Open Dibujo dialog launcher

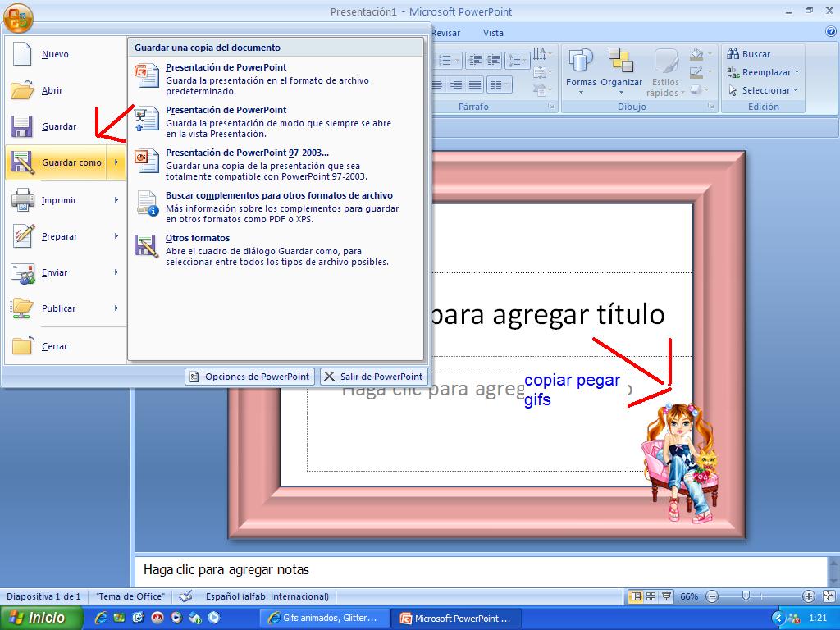click(711, 107)
